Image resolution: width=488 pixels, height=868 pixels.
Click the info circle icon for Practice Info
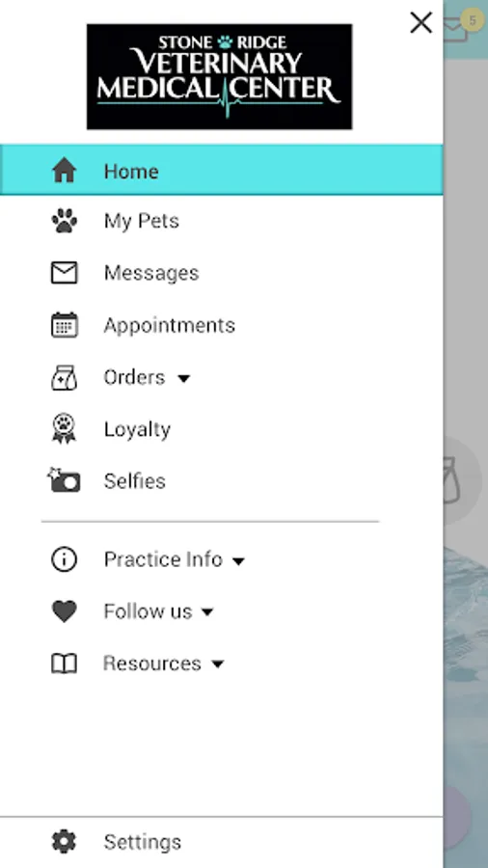[x=65, y=559]
